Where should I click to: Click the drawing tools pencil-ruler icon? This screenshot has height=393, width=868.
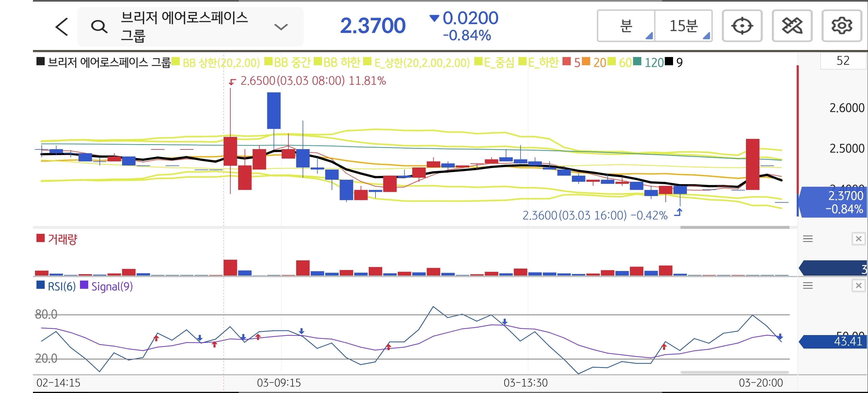click(792, 26)
